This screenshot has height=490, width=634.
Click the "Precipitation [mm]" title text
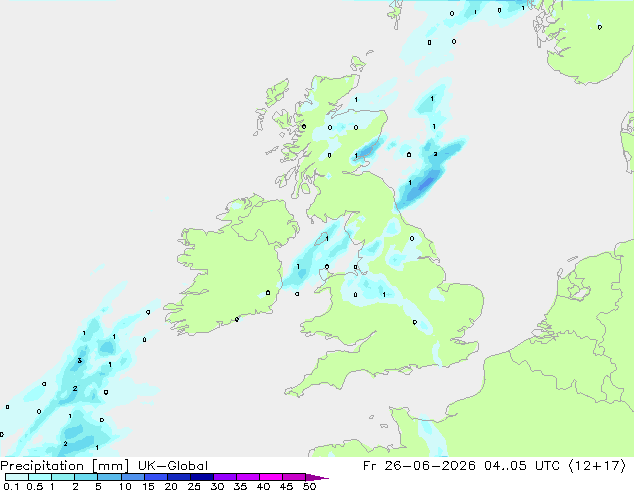64,466
